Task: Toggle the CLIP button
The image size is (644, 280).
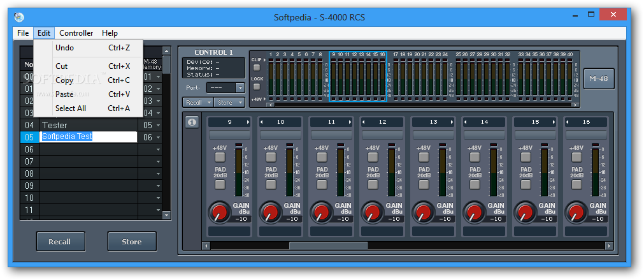Action: tap(257, 67)
